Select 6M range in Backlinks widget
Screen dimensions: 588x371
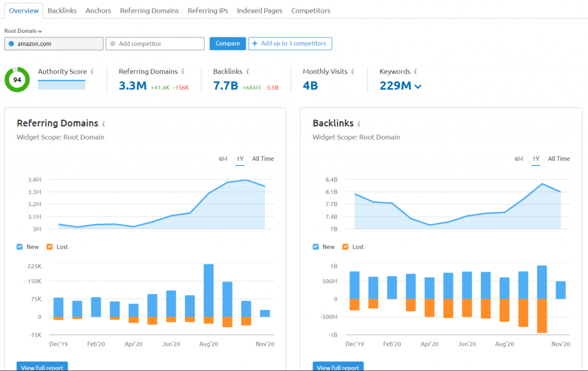tap(519, 159)
